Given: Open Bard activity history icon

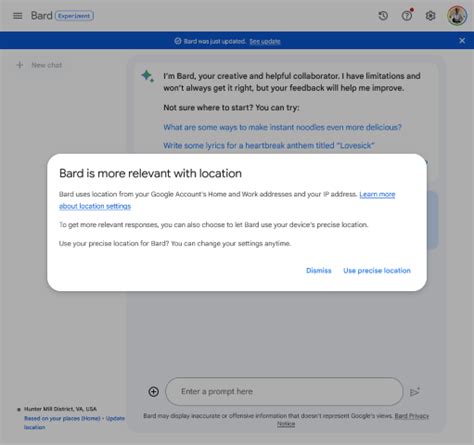Looking at the screenshot, I should pos(383,15).
